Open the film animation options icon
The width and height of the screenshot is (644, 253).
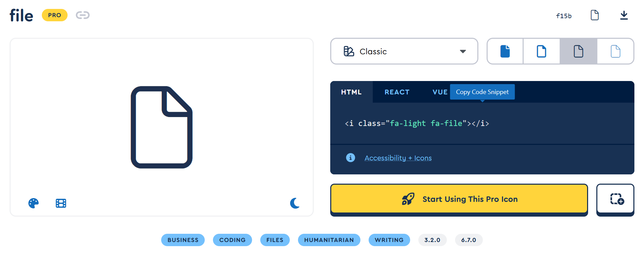61,203
